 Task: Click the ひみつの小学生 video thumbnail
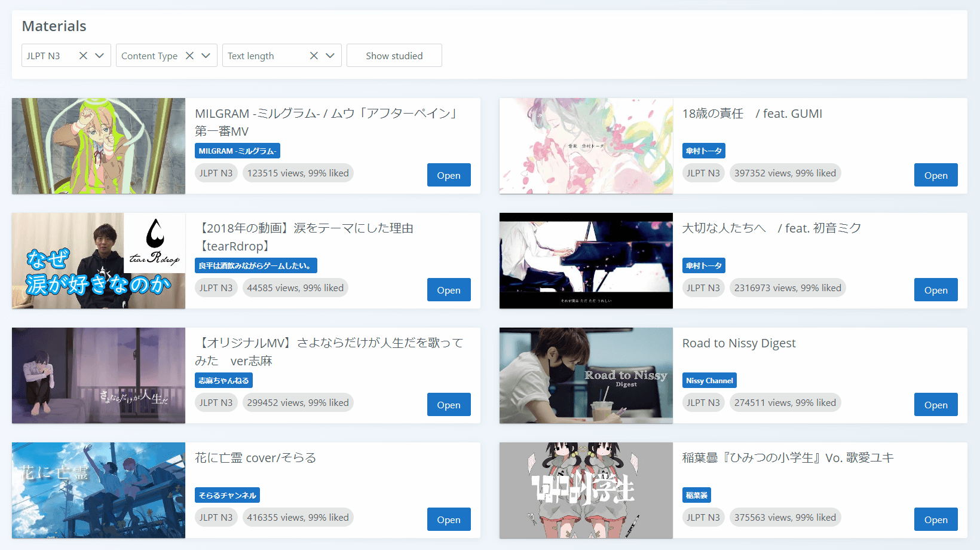[x=586, y=490]
